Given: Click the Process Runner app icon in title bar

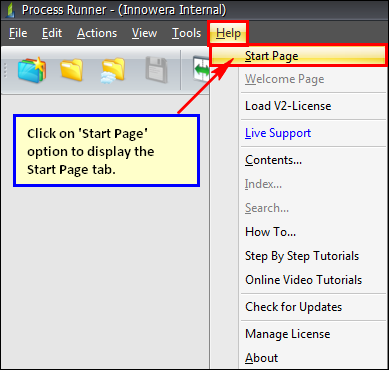Looking at the screenshot, I should click(11, 10).
